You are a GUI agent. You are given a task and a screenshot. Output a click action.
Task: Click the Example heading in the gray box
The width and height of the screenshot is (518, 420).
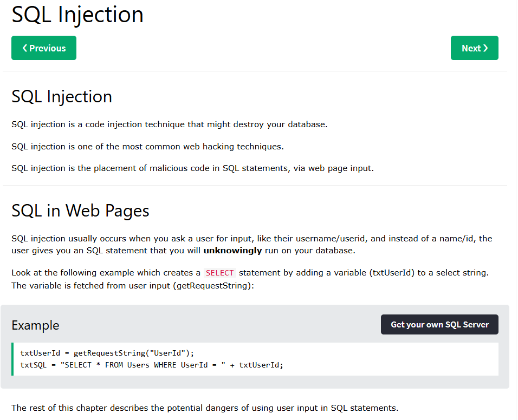35,325
